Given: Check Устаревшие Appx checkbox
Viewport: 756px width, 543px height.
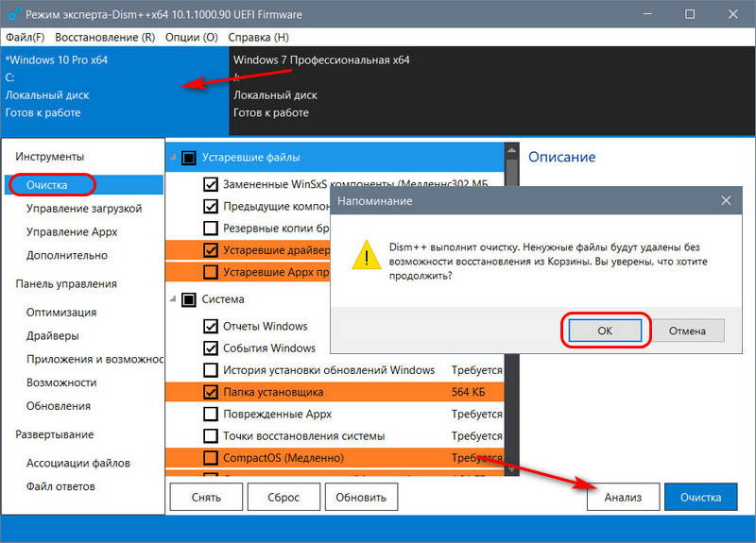Looking at the screenshot, I should pos(210,272).
